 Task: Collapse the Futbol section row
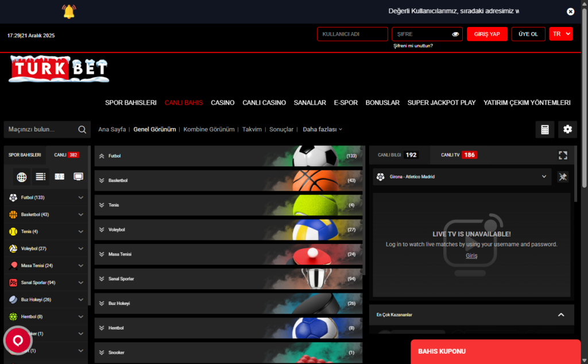click(x=102, y=156)
